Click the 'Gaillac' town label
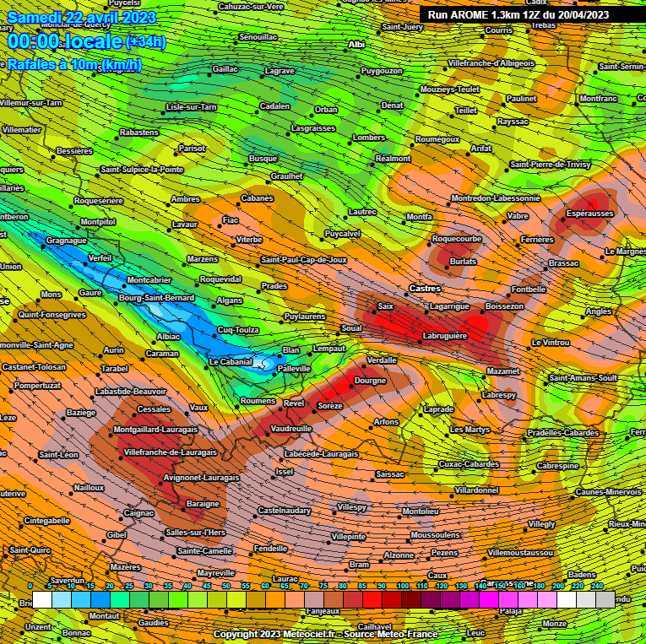Screen dimensions: 646x644 (x=225, y=69)
